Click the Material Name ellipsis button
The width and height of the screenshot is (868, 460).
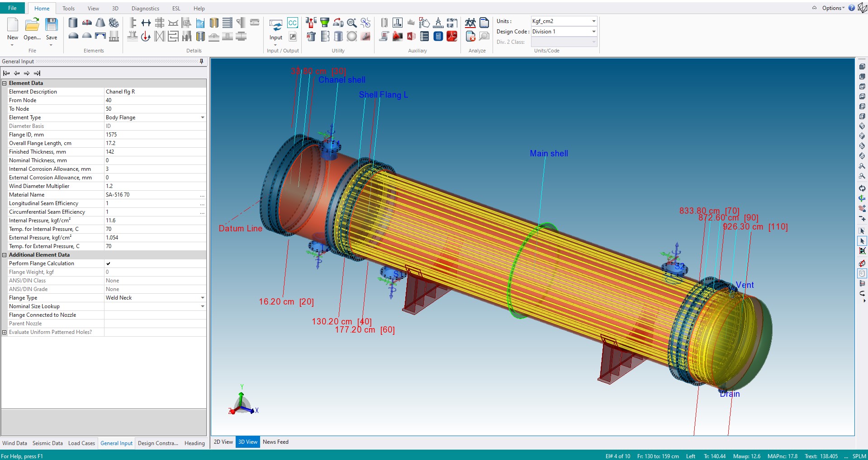(x=202, y=195)
